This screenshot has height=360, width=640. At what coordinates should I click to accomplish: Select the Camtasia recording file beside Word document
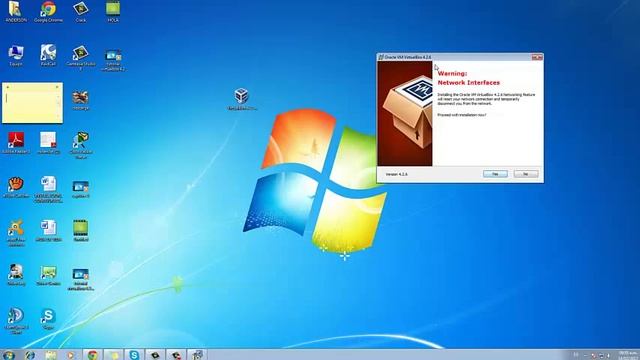point(80,189)
